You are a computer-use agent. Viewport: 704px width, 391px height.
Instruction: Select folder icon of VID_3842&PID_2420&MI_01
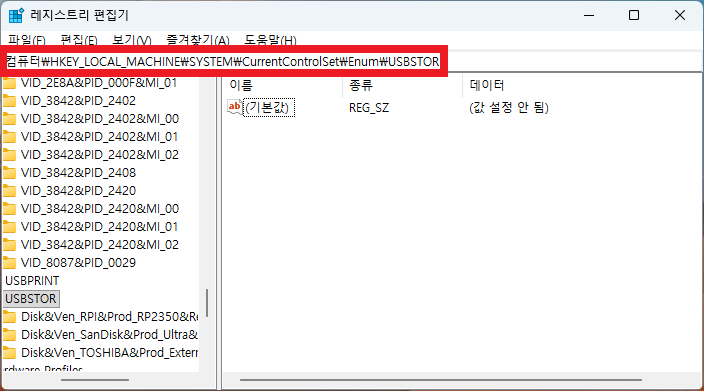click(x=9, y=227)
